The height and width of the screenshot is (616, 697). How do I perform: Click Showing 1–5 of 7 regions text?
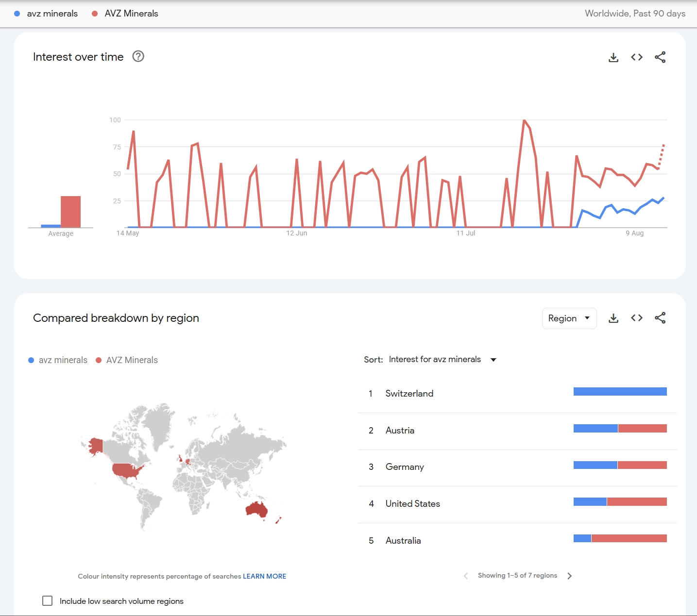point(517,575)
